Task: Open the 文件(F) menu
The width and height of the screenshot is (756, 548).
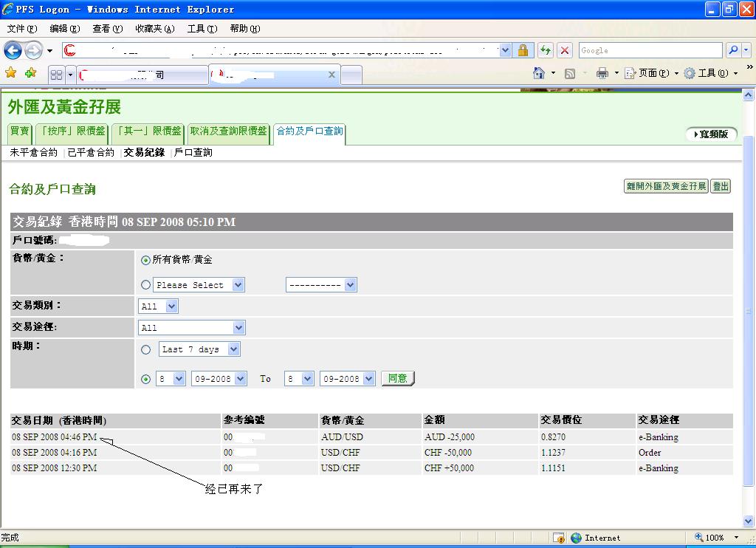Action: tap(21, 29)
